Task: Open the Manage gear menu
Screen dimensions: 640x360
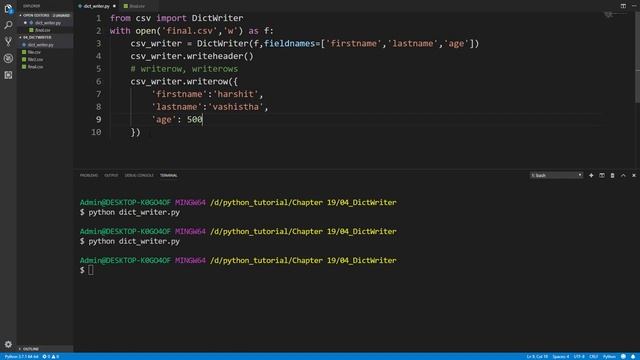Action: [x=8, y=344]
